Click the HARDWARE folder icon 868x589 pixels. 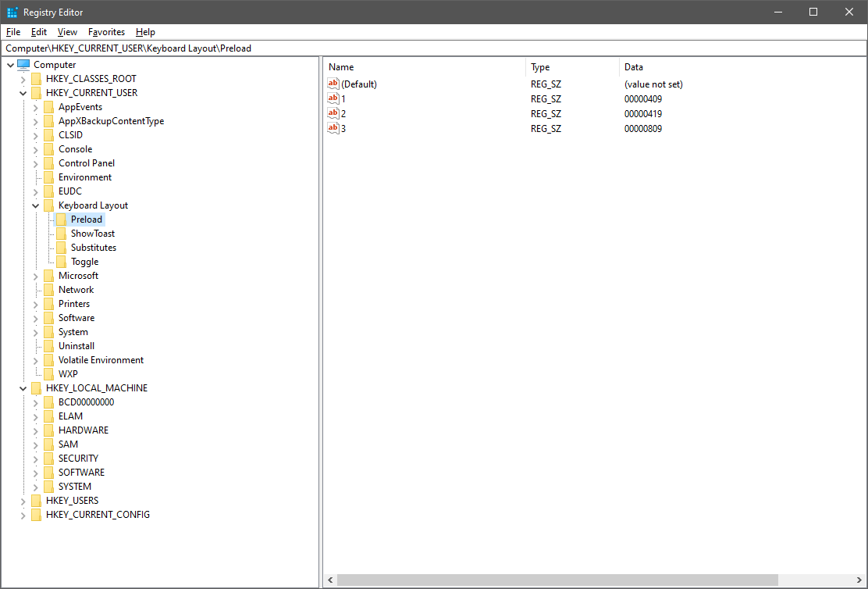pyautogui.click(x=48, y=430)
